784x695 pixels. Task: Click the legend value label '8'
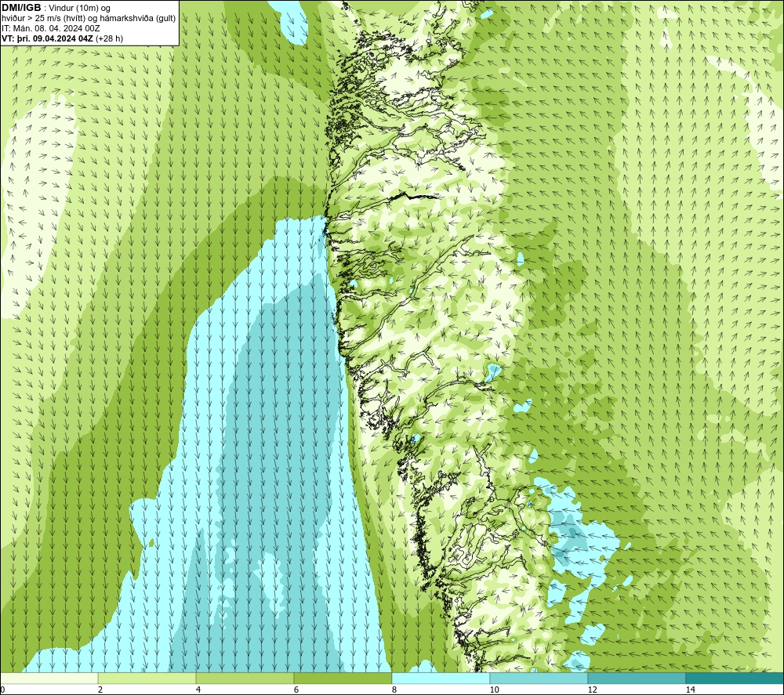(x=394, y=690)
